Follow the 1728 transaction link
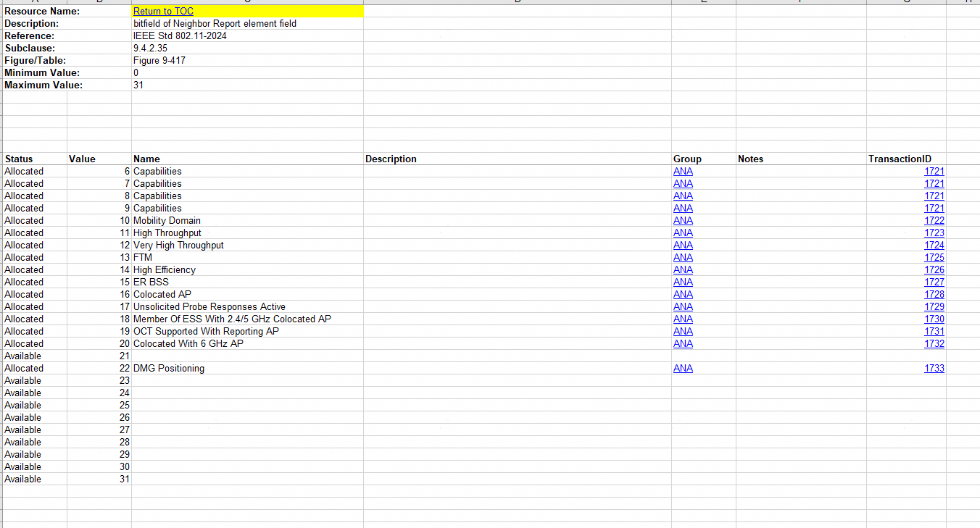Screen dimensions: 980x528 coord(934,295)
